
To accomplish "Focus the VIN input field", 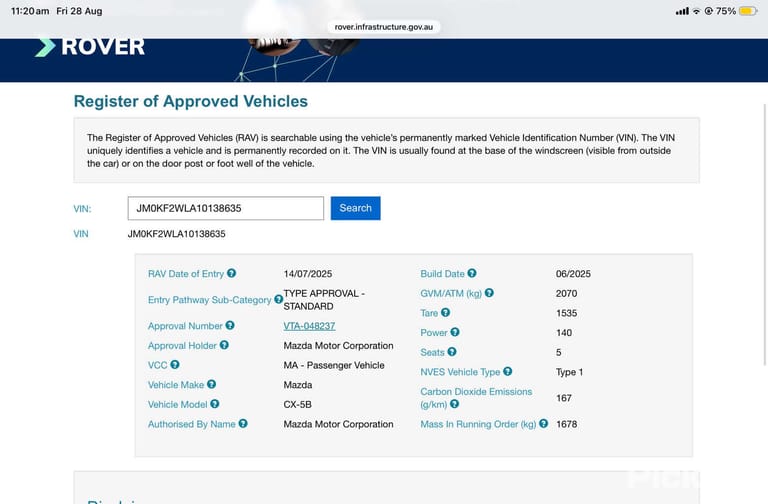I will coord(226,208).
